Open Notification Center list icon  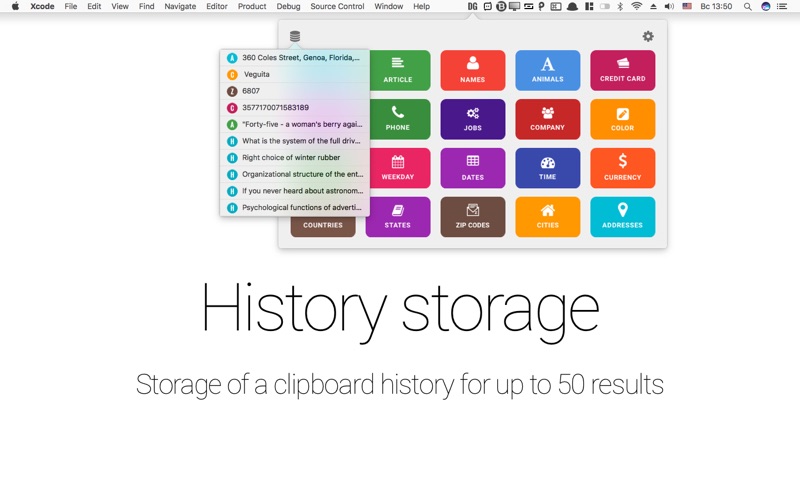pos(782,7)
